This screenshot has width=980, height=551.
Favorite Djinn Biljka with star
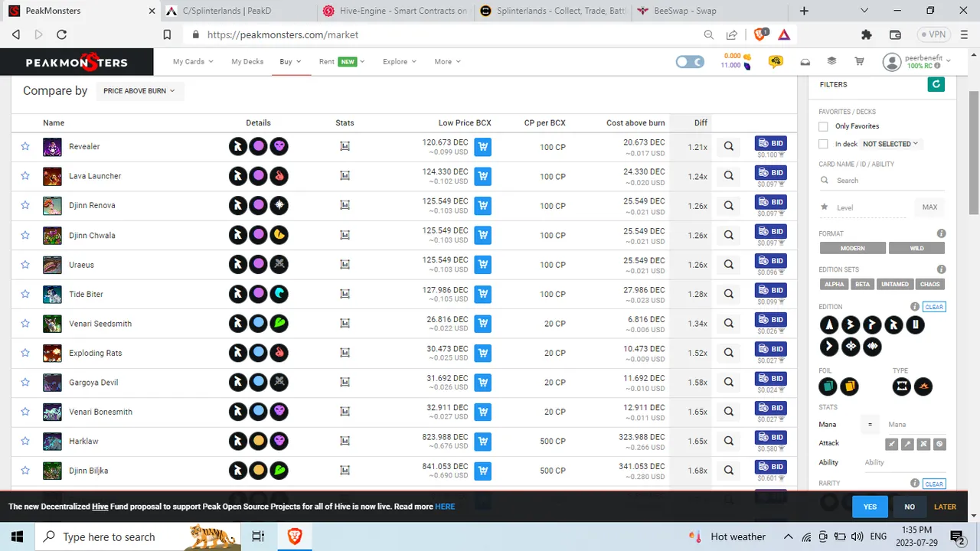click(x=25, y=471)
